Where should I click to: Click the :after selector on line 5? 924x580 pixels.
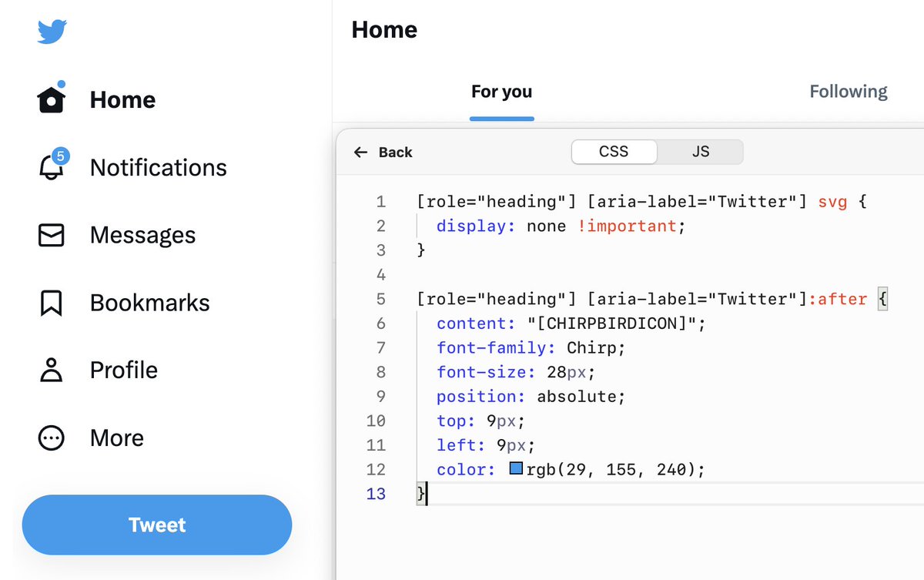(838, 299)
